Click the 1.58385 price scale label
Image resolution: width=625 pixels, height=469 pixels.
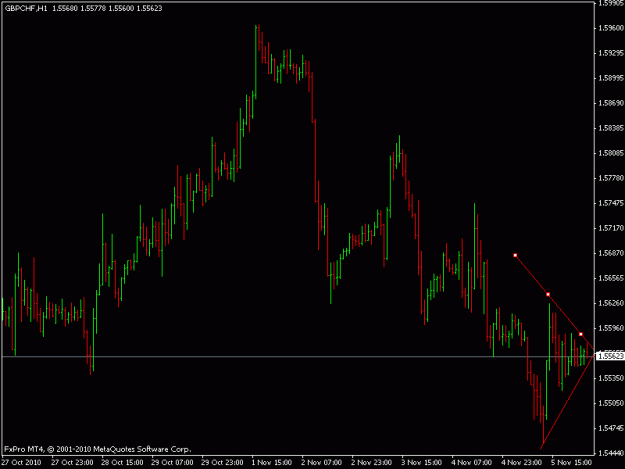(611, 128)
